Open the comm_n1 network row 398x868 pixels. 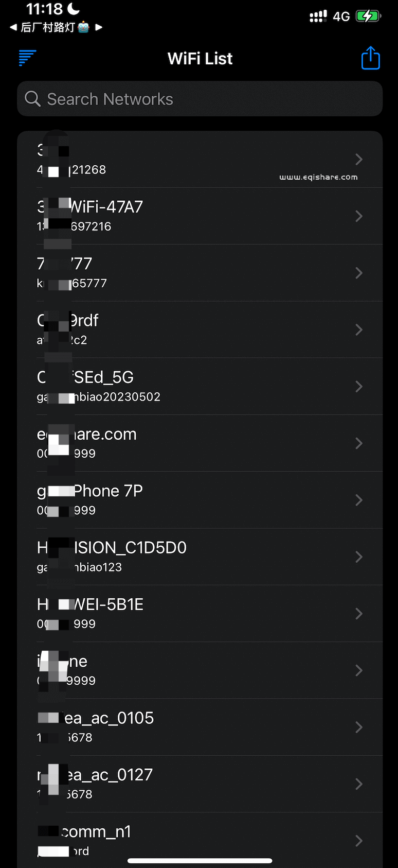click(x=195, y=840)
